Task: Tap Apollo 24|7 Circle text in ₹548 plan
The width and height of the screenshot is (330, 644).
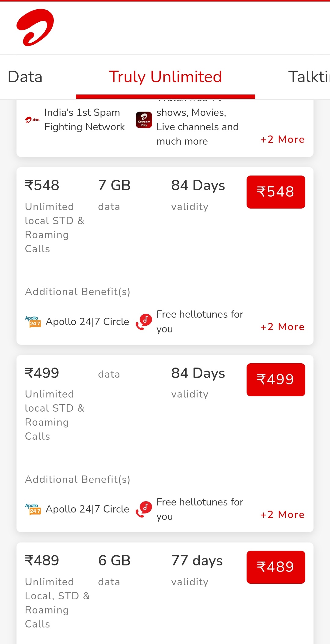Action: (x=87, y=322)
